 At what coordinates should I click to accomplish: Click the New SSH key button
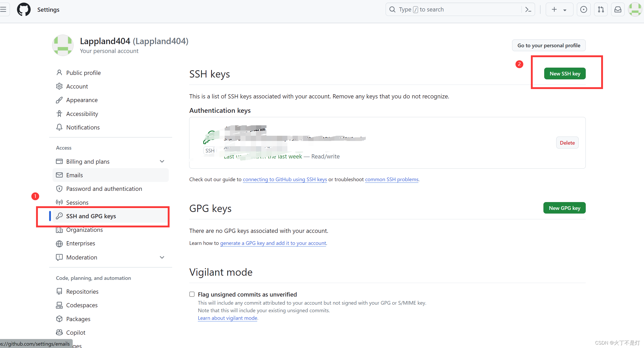click(565, 73)
